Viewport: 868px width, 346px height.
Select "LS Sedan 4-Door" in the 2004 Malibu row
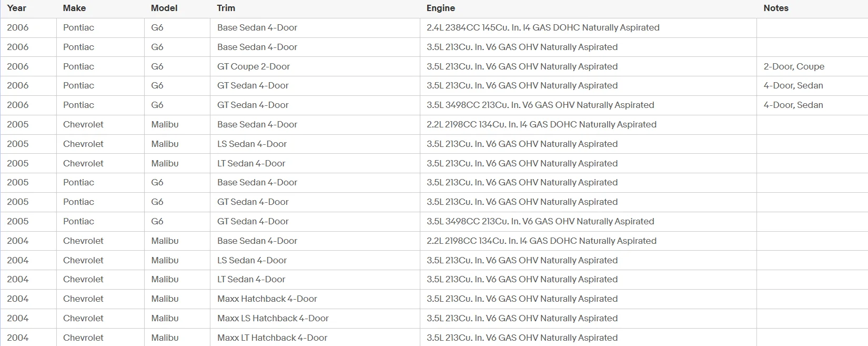click(252, 260)
